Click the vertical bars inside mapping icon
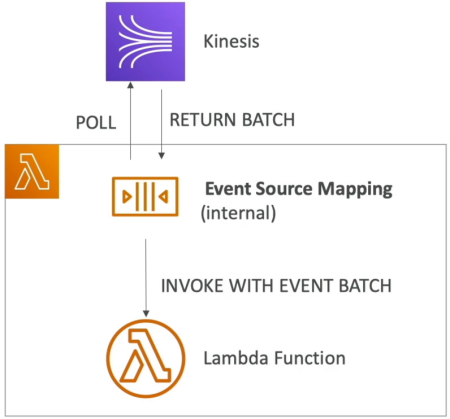The image size is (450, 419). (x=145, y=197)
